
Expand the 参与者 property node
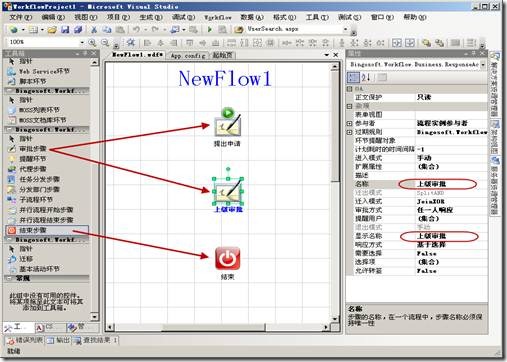[x=349, y=123]
